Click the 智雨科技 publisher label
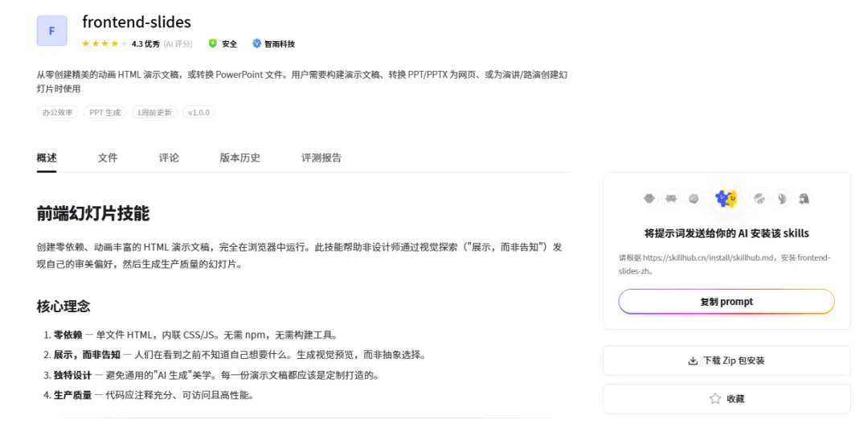Image resolution: width=868 pixels, height=424 pixels. coord(280,43)
